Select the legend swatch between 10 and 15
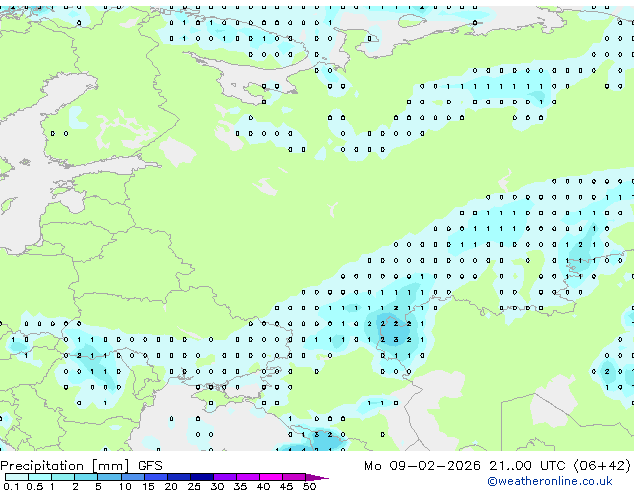This screenshot has height=490, width=634. pyautogui.click(x=133, y=477)
